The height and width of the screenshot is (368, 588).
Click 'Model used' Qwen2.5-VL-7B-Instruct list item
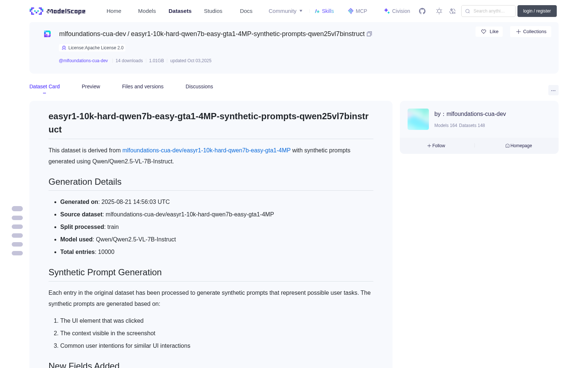(x=118, y=239)
